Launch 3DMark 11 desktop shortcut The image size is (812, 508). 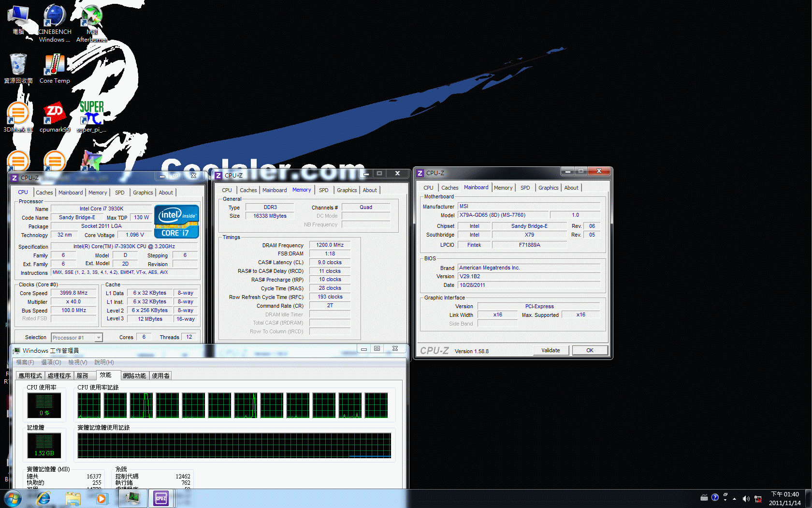18,117
